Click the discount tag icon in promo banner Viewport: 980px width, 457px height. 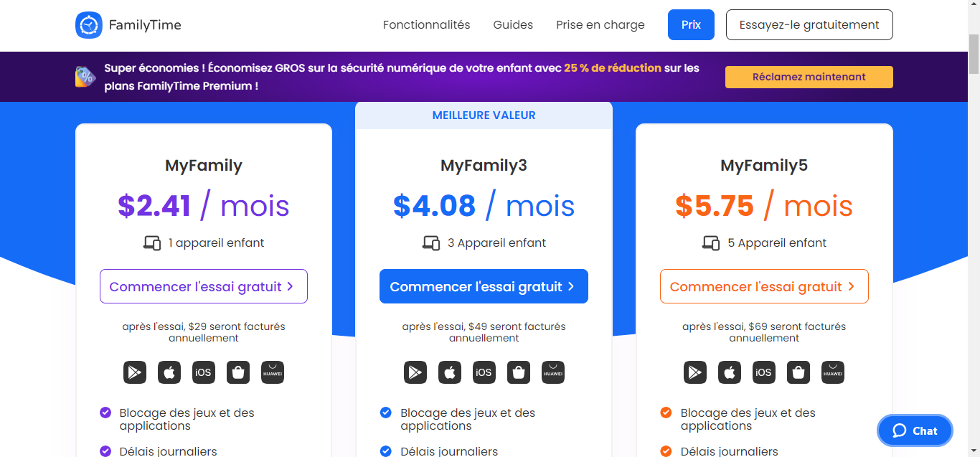(85, 77)
